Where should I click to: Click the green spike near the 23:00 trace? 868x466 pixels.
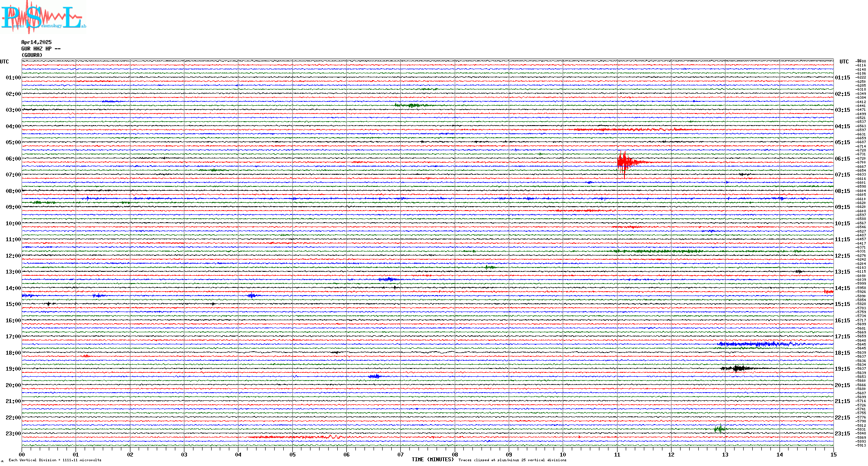tap(719, 429)
